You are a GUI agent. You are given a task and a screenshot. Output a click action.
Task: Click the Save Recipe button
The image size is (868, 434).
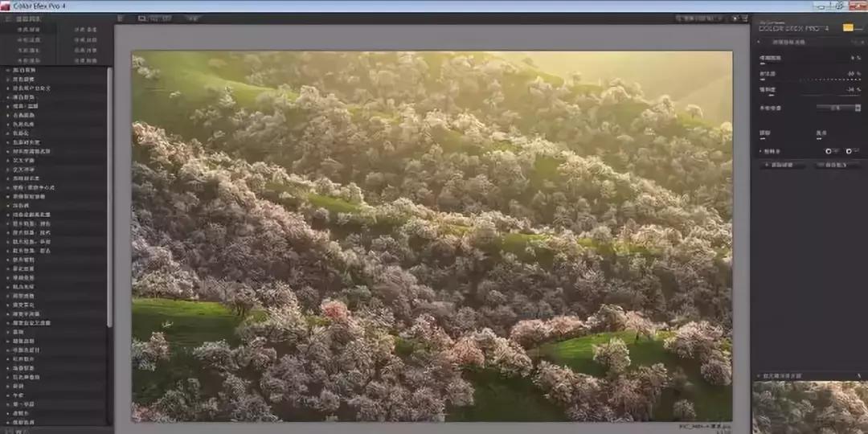[x=837, y=165]
